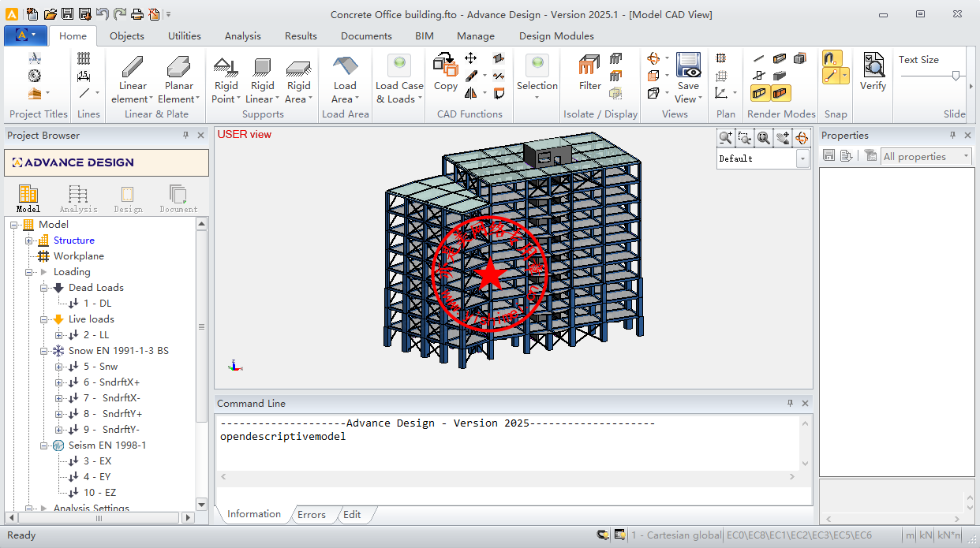
Task: Switch Project Browser to Model mode
Action: tap(28, 199)
